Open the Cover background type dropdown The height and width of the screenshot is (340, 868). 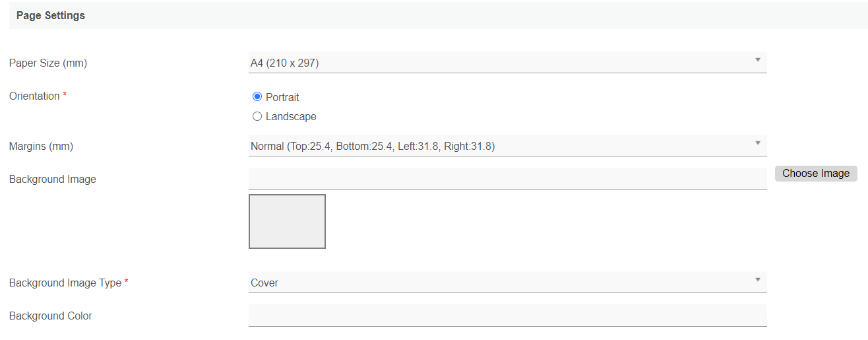501,283
